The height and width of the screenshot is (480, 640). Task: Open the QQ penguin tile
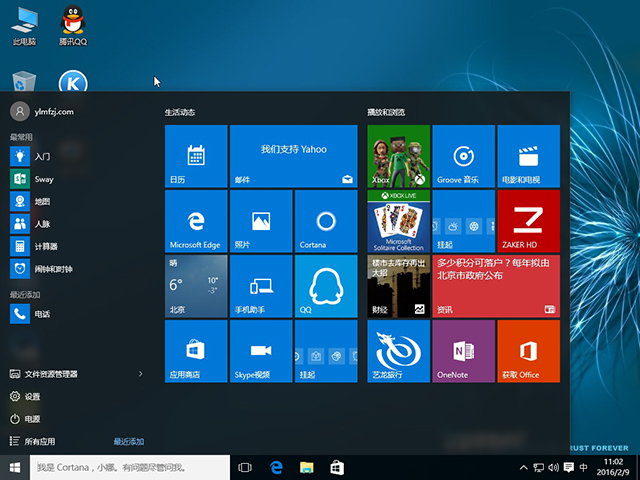[325, 286]
